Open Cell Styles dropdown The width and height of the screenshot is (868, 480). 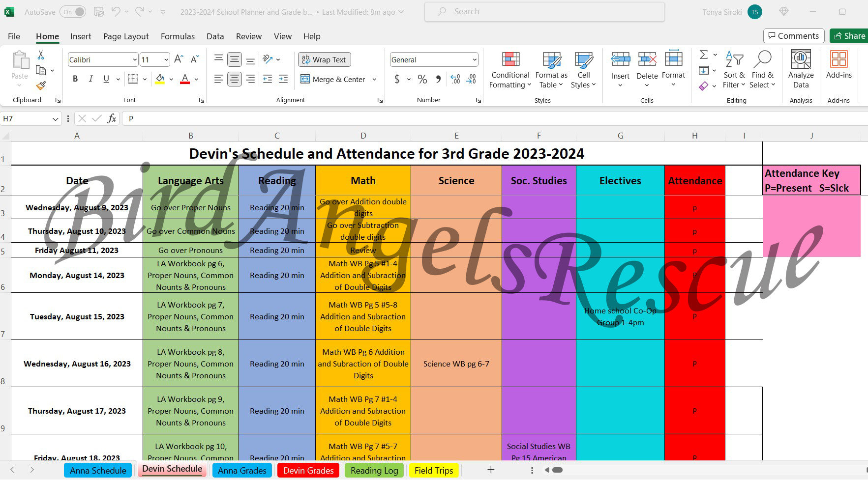pos(583,70)
